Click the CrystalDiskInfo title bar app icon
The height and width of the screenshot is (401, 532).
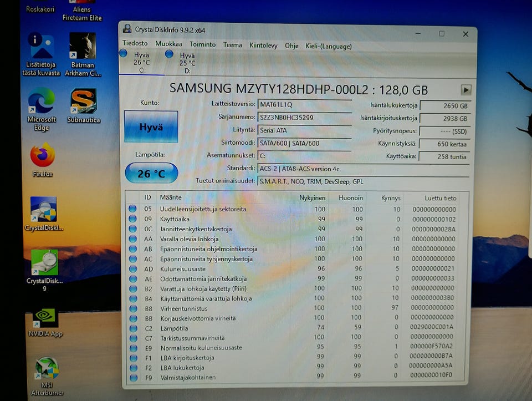click(127, 29)
